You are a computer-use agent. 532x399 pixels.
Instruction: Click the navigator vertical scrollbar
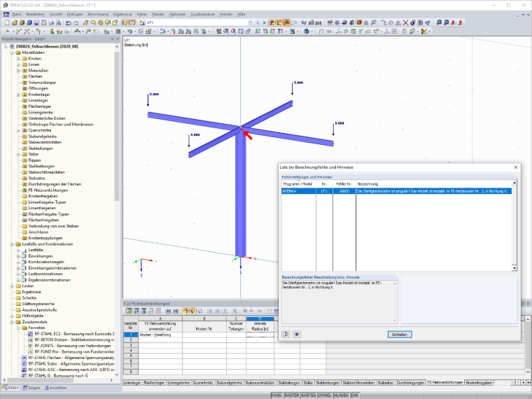tap(117, 125)
